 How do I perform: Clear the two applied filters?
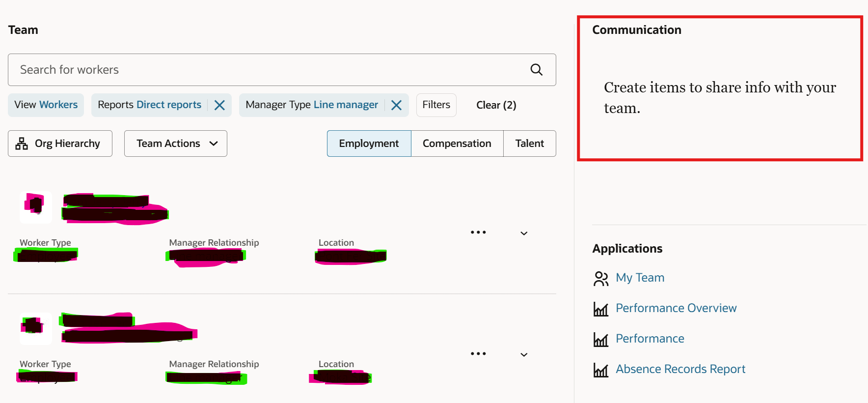496,105
